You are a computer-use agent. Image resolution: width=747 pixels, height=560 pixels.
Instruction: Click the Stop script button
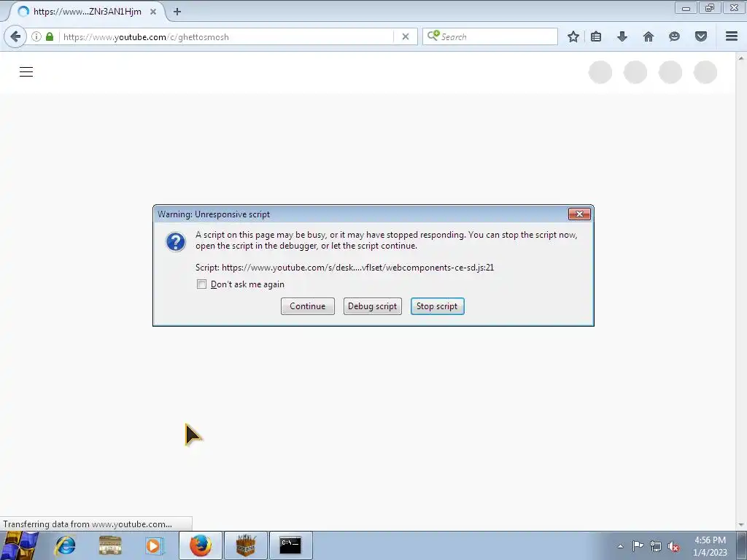click(x=438, y=306)
